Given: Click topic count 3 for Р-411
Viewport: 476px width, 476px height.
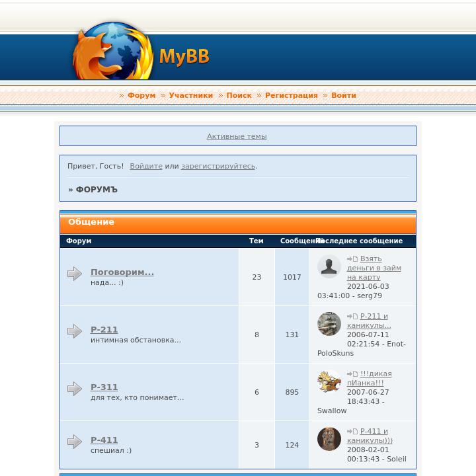Looking at the screenshot, I should [257, 445].
